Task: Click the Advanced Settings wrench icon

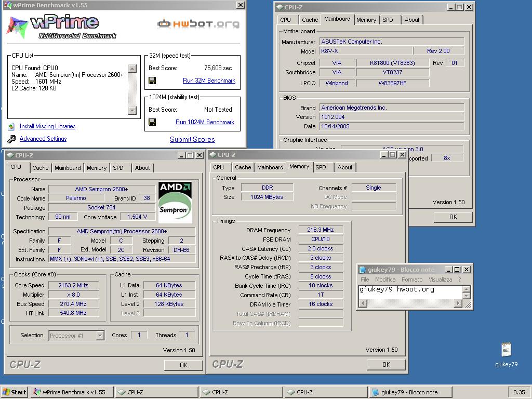Action: (x=11, y=139)
